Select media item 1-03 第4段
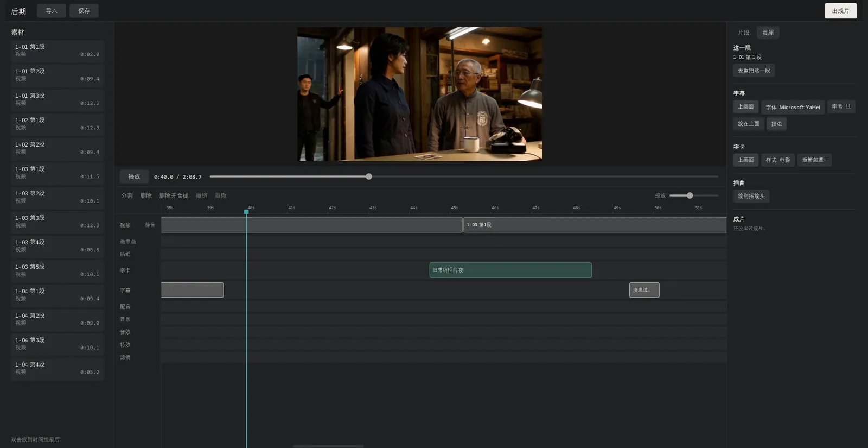The width and height of the screenshot is (868, 448). pyautogui.click(x=57, y=246)
